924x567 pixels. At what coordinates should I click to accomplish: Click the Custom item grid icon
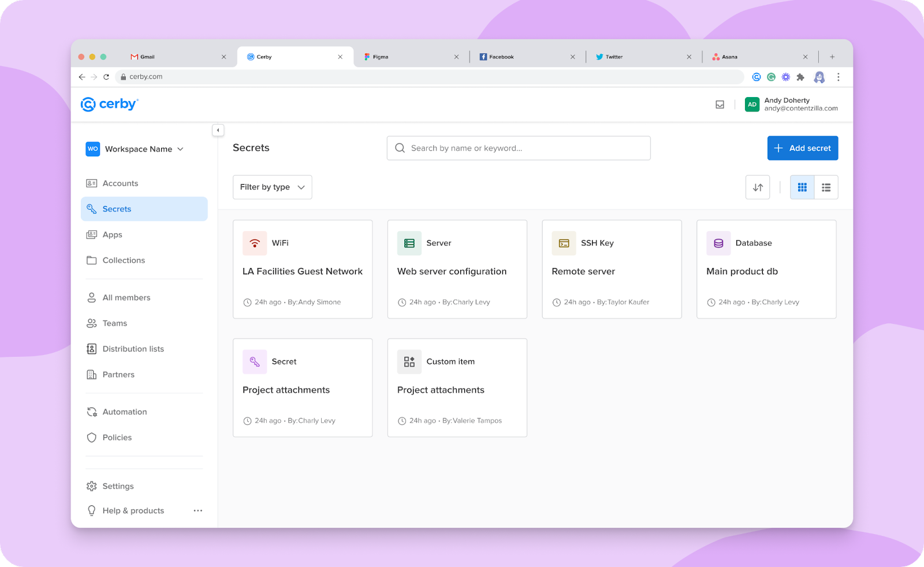409,362
